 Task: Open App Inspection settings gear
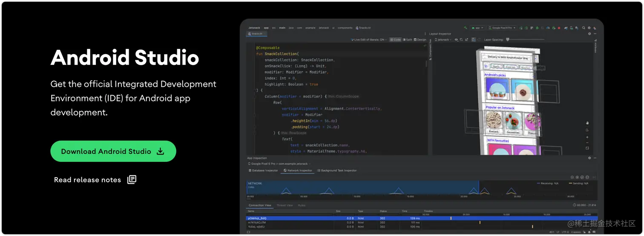click(589, 158)
